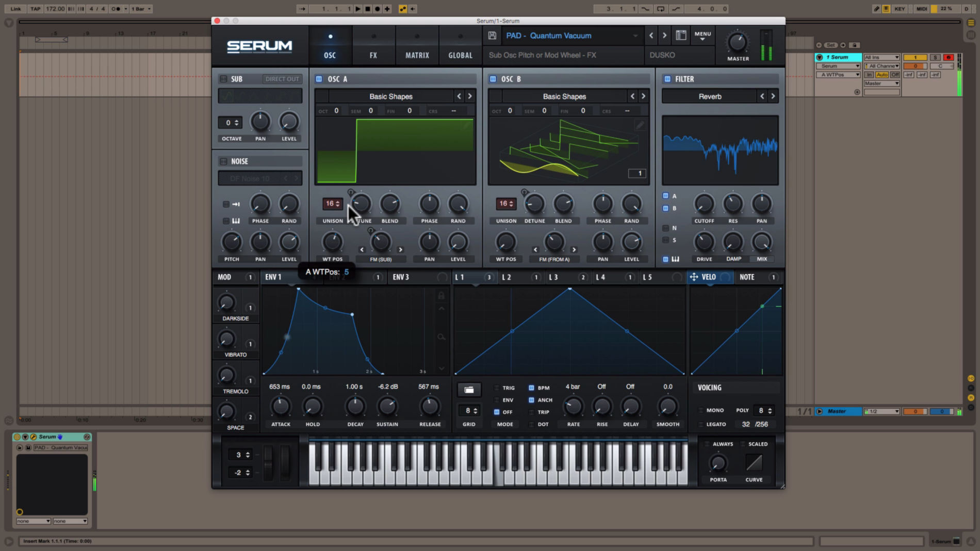The width and height of the screenshot is (980, 551).
Task: Click next FM source arrow on OSC A
Action: tap(400, 250)
